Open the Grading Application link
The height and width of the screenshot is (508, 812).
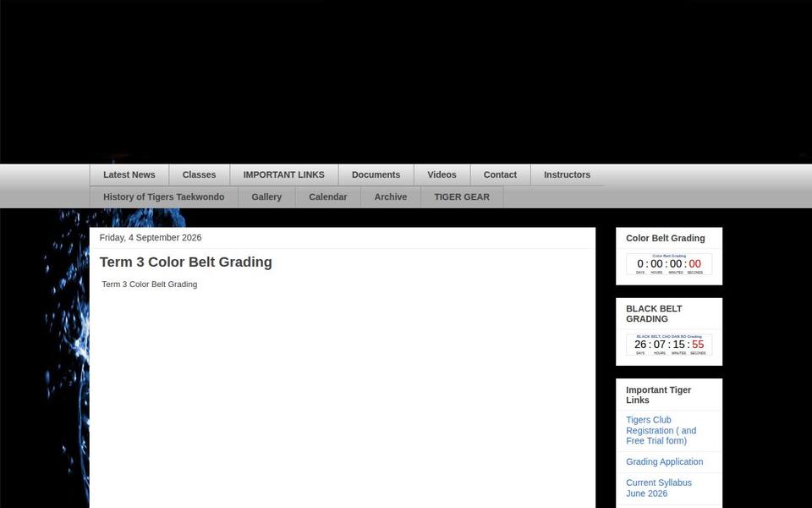665,462
